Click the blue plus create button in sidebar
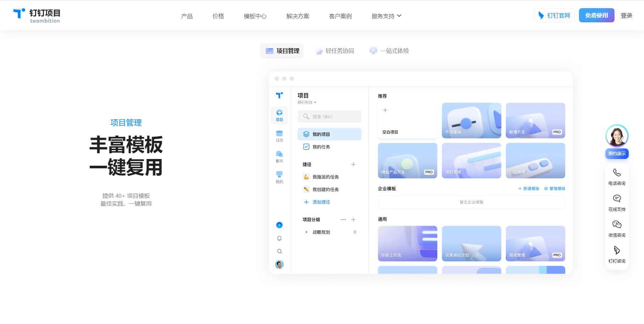 [280, 225]
